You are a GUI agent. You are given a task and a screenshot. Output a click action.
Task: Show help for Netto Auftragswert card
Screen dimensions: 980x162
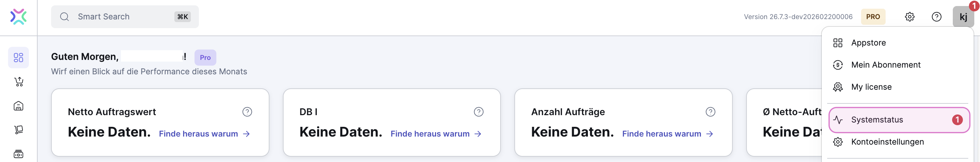pyautogui.click(x=247, y=112)
